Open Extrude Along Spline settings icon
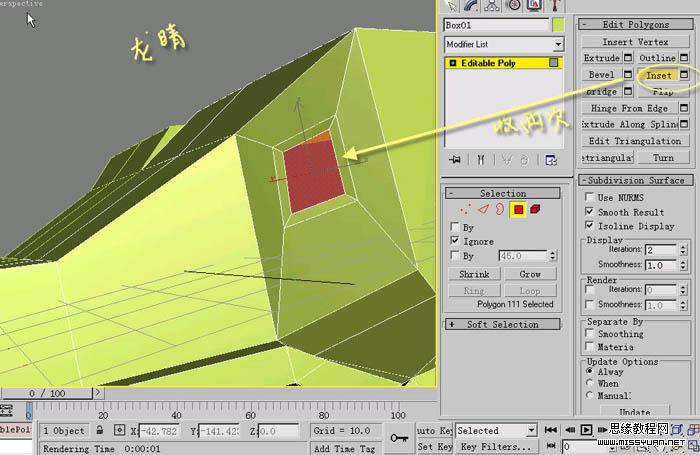This screenshot has width=700, height=455. tap(684, 124)
